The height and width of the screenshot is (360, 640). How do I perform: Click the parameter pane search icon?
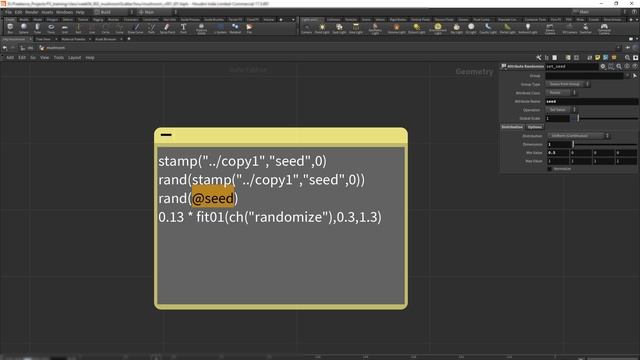(619, 66)
